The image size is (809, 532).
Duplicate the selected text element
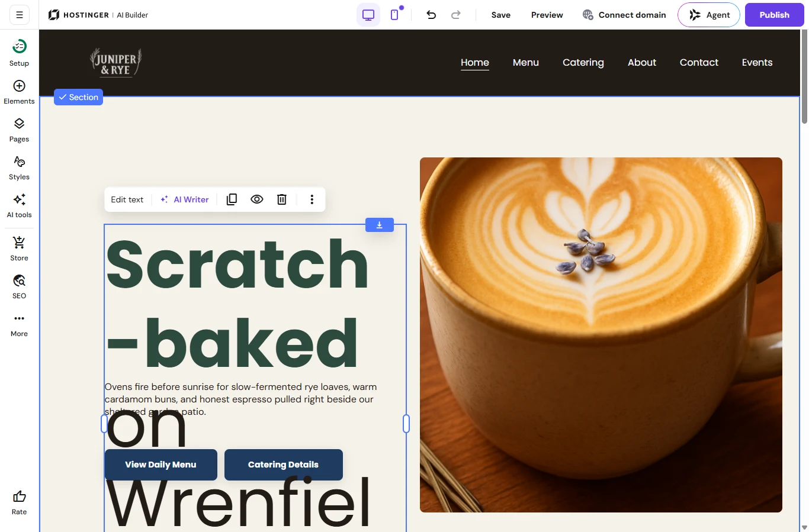point(232,199)
